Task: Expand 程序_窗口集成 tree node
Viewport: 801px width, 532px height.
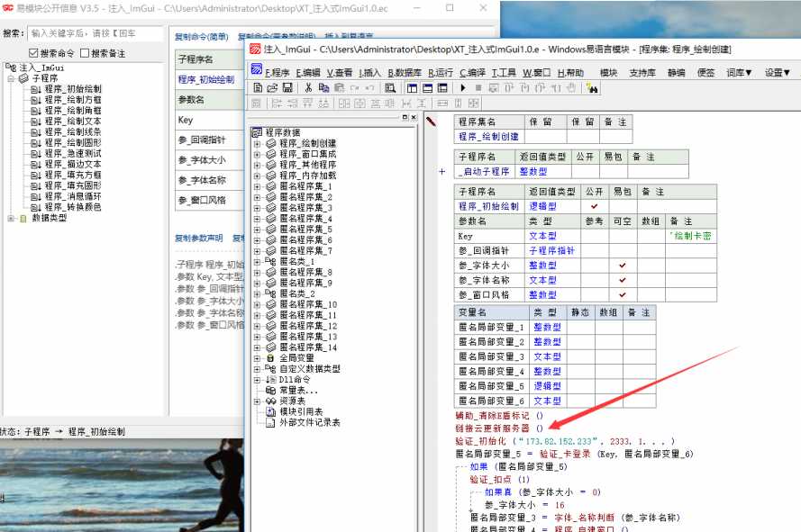Action: [258, 154]
